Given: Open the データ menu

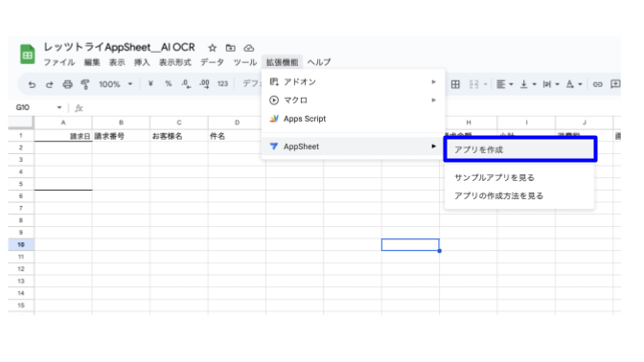Looking at the screenshot, I should tap(212, 62).
